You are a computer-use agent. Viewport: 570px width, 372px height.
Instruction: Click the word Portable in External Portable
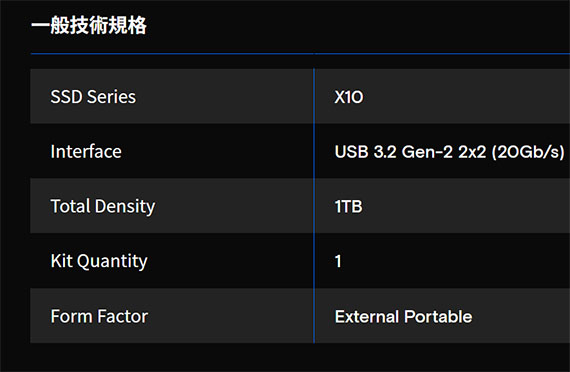(438, 316)
